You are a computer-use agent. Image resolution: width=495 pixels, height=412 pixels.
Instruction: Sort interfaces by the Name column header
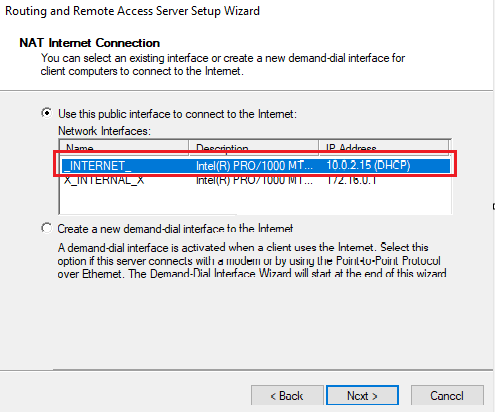[124, 148]
